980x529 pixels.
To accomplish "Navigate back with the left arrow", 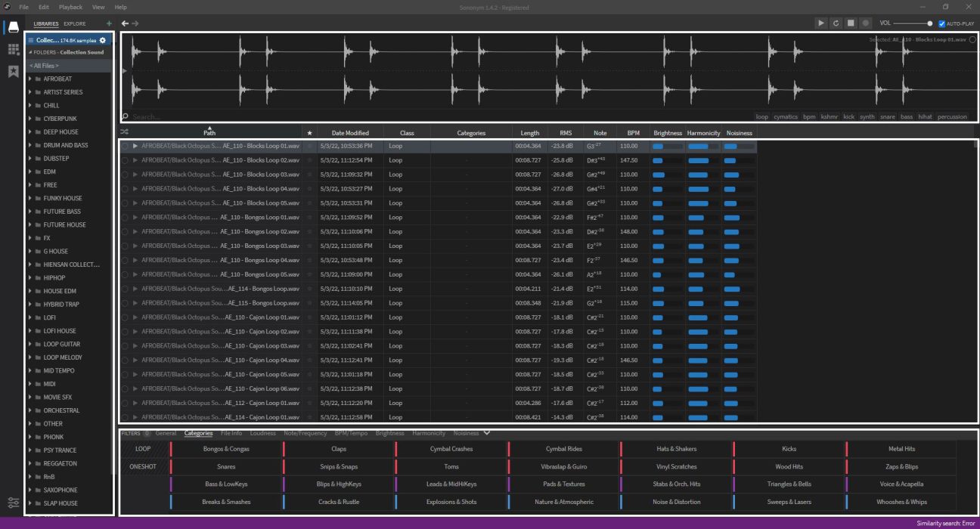I will pos(126,23).
